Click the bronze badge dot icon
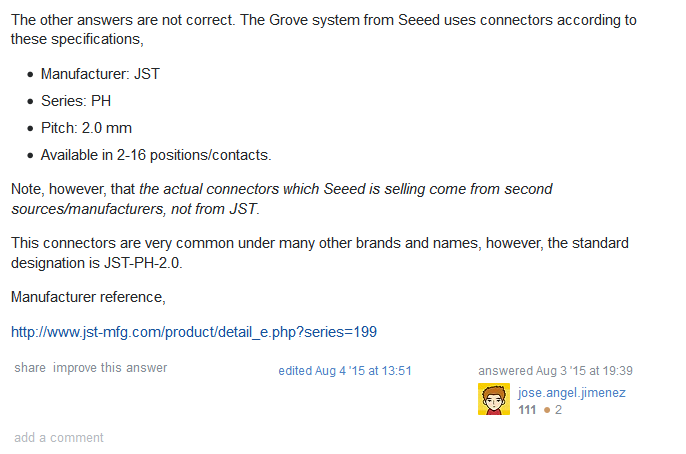686x454 pixels. pos(547,410)
